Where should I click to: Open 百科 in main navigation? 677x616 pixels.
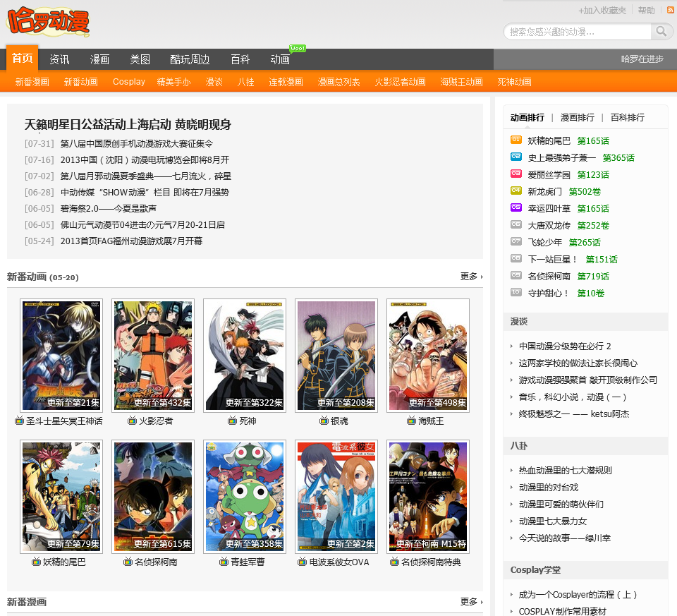pos(240,59)
